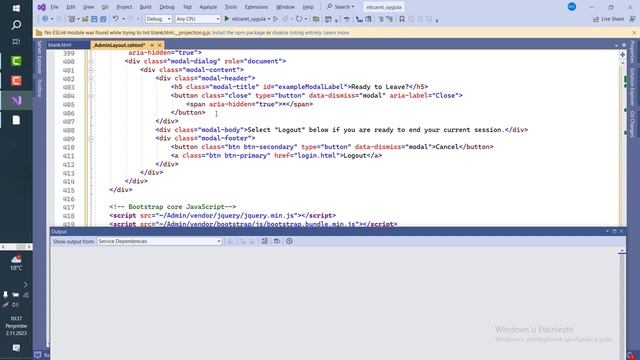
Task: Click the user account avatar icon
Action: [572, 7]
